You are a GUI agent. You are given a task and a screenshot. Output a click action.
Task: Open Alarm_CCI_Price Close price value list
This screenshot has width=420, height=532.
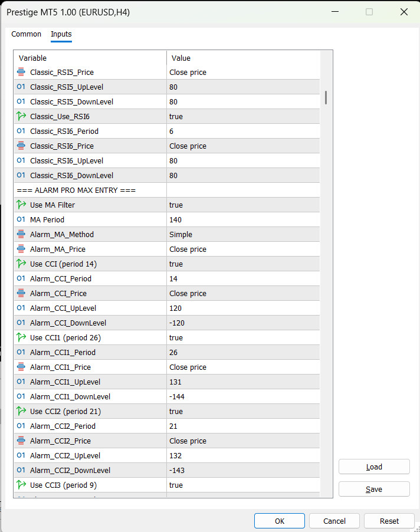tap(243, 294)
